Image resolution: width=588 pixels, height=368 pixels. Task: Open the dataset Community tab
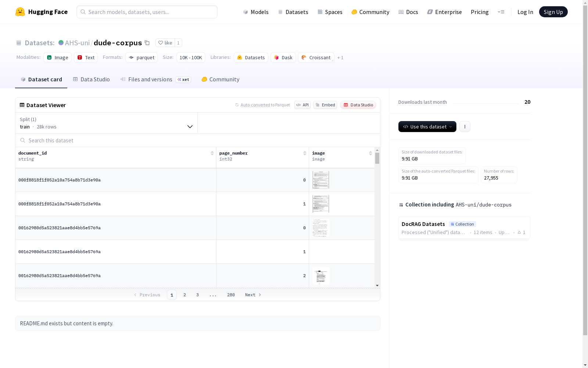(220, 79)
